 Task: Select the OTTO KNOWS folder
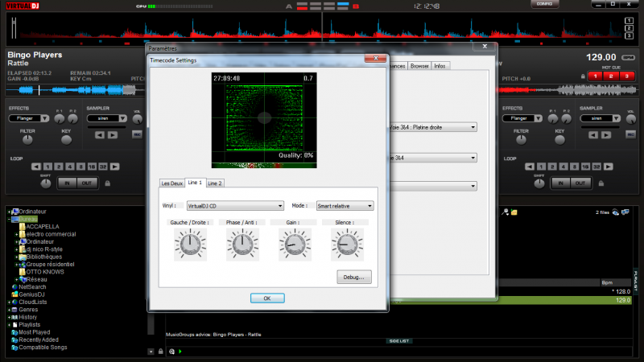point(45,271)
